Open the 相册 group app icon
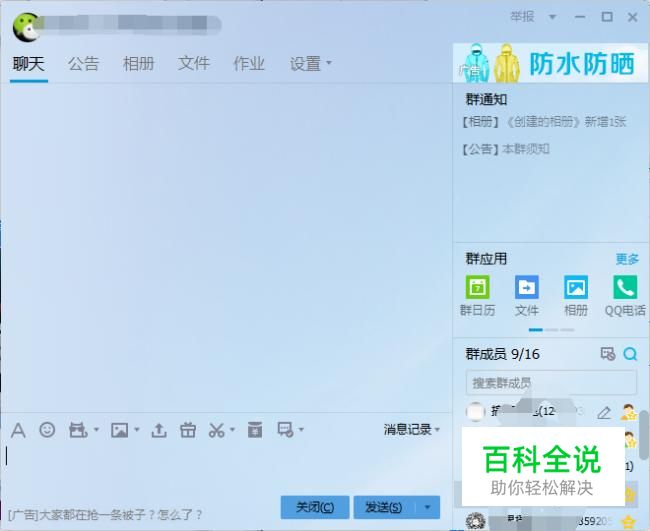The height and width of the screenshot is (531, 650). click(576, 296)
